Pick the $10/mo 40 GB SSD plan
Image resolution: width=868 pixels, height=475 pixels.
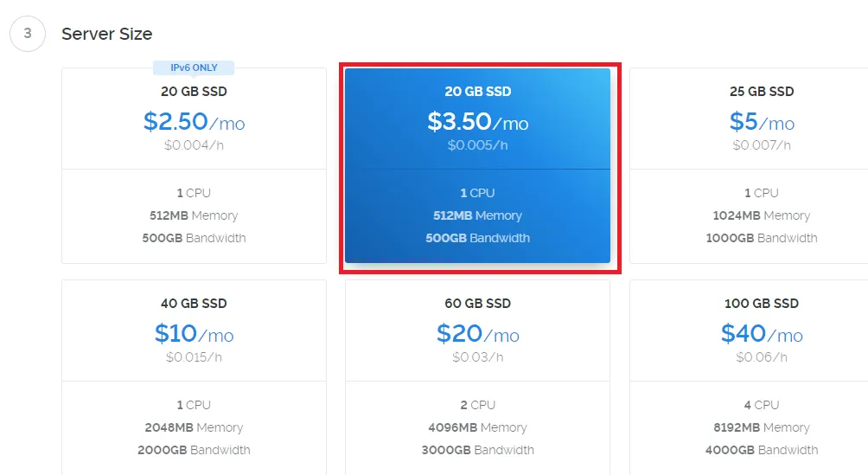click(x=194, y=377)
